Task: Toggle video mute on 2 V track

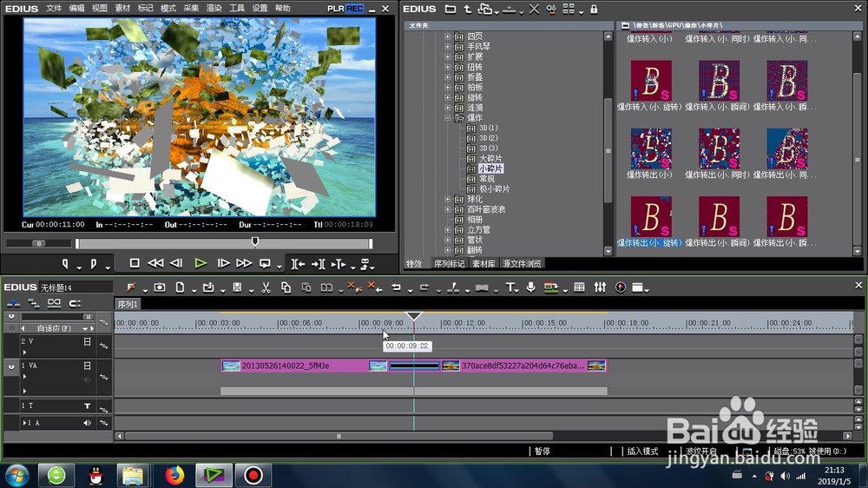Action: [88, 342]
